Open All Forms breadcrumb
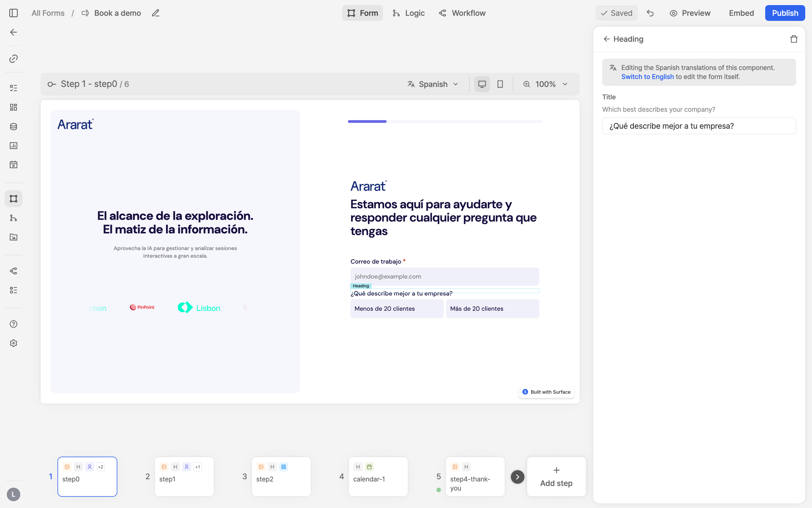The height and width of the screenshot is (508, 812). click(48, 13)
